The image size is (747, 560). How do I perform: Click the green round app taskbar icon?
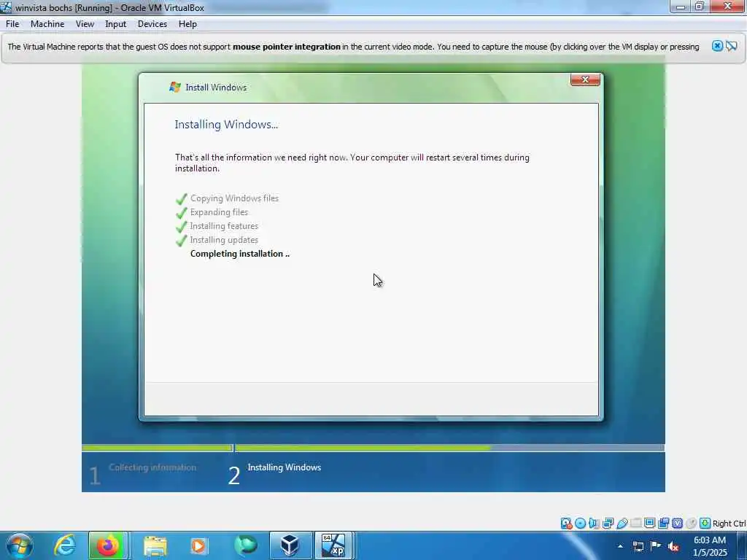[x=245, y=545]
